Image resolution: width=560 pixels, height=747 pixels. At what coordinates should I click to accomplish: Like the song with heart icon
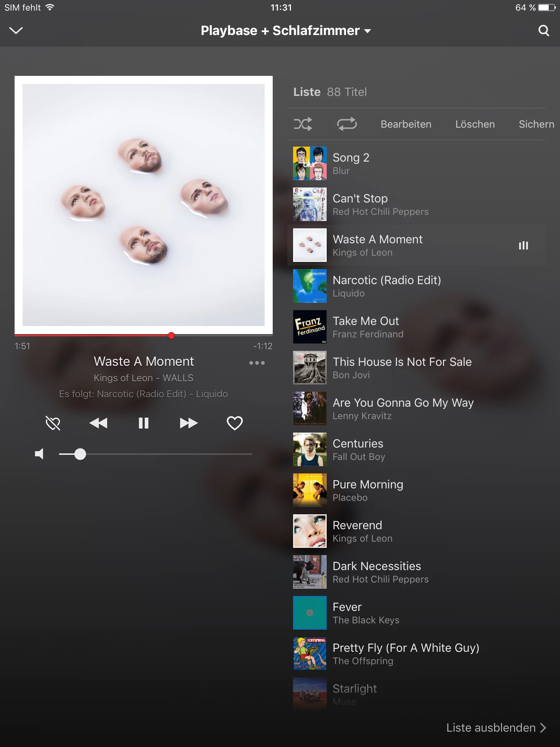(x=234, y=423)
